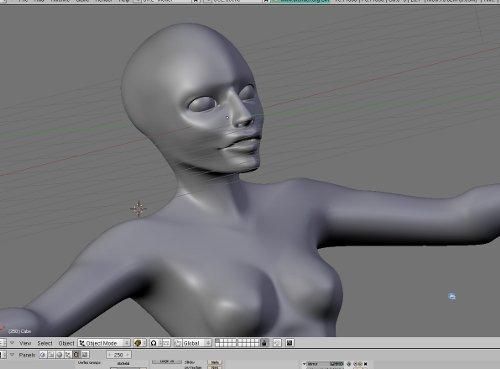
Task: Switch to Scene context icon
Action: (85, 355)
